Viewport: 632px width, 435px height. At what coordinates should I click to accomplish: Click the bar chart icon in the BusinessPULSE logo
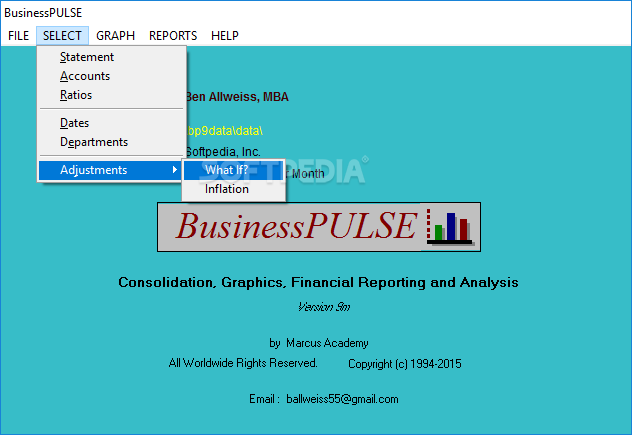(x=450, y=227)
